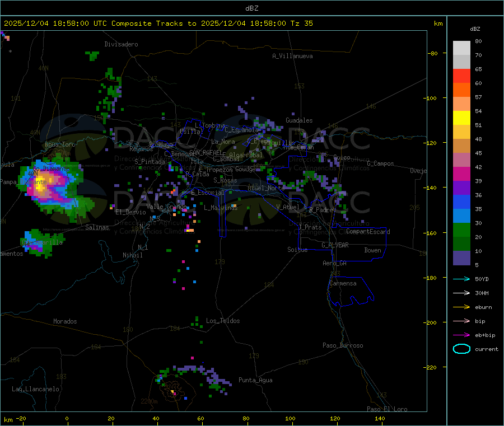The width and height of the screenshot is (504, 426).
Task: Click the 0 km bottom axis label
Action: (67, 418)
